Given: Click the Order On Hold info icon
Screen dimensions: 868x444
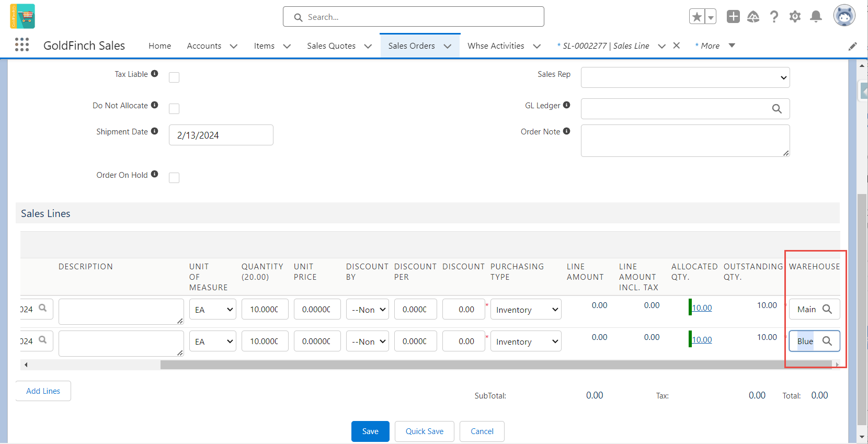Looking at the screenshot, I should point(154,174).
